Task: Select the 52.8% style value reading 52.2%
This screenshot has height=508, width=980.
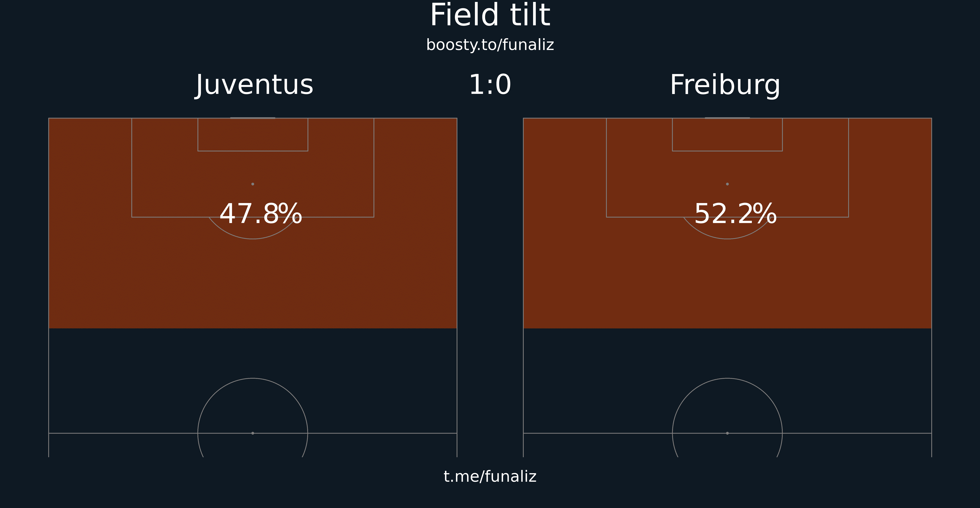Action: point(735,214)
